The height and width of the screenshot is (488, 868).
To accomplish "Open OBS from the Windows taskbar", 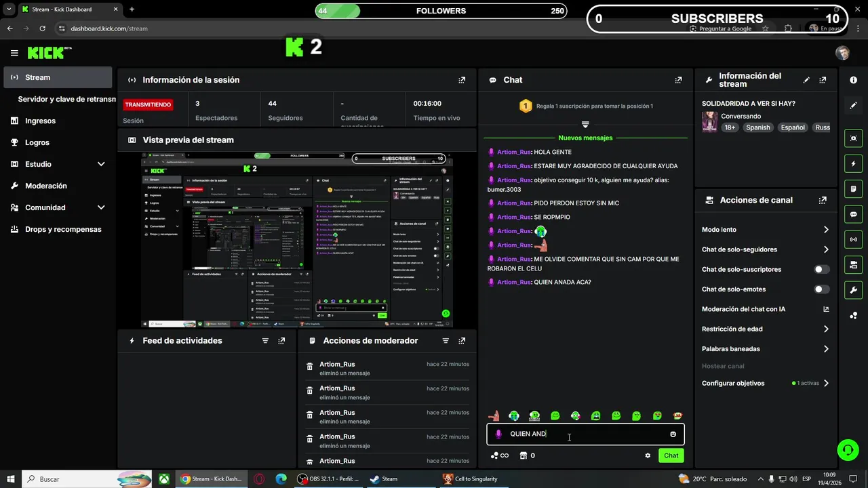I will click(x=329, y=479).
